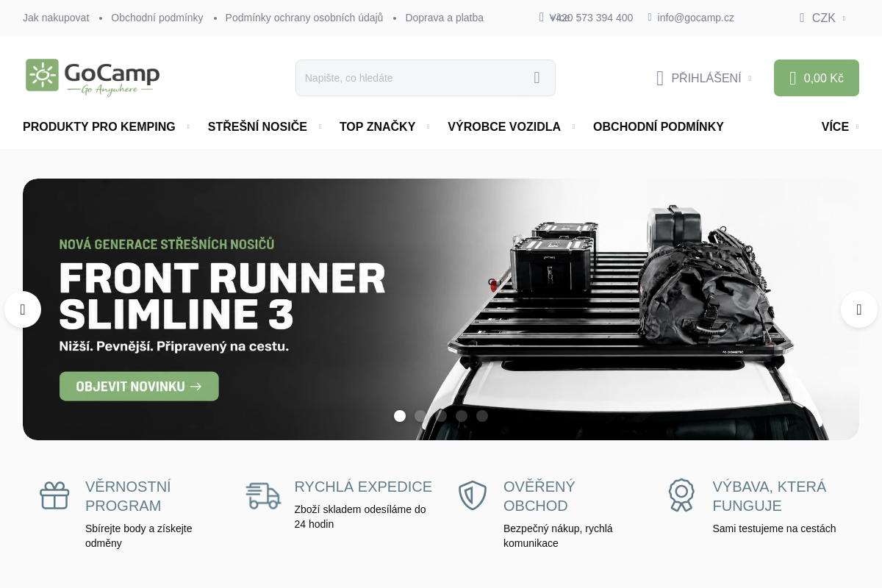Select the fifth carousel dot
Image resolution: width=882 pixels, height=588 pixels.
(482, 416)
